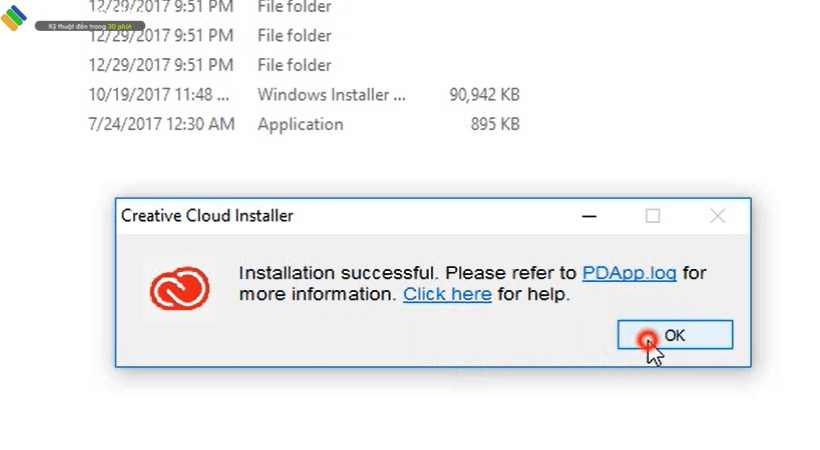Click the red Creative Cloud logo icon
The width and height of the screenshot is (820, 450).
pos(180,289)
